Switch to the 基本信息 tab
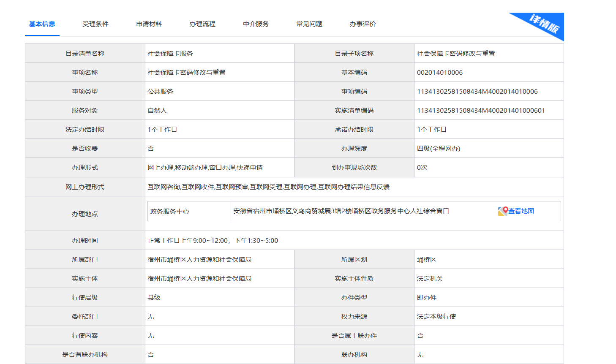Viewport: 616px width, 364px height. pos(42,24)
